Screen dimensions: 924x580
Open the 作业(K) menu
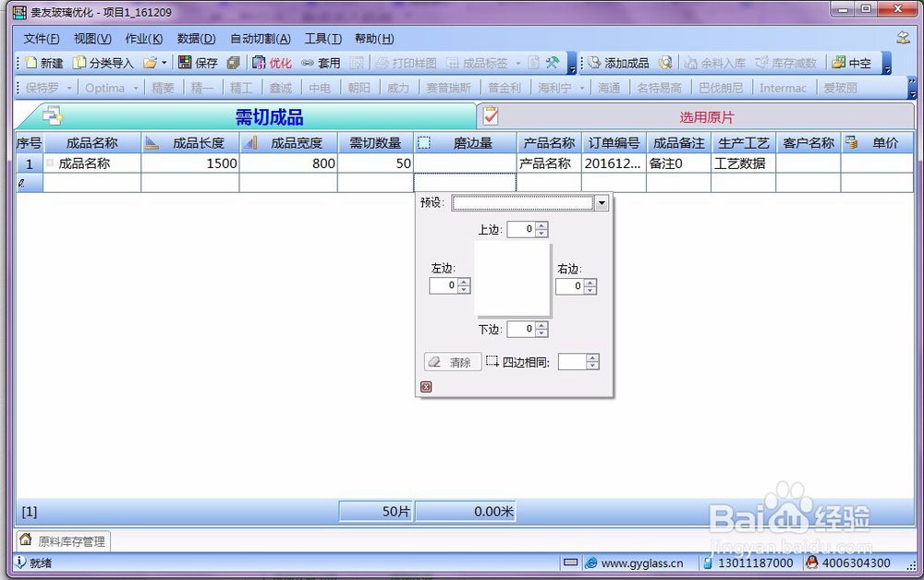tap(144, 39)
